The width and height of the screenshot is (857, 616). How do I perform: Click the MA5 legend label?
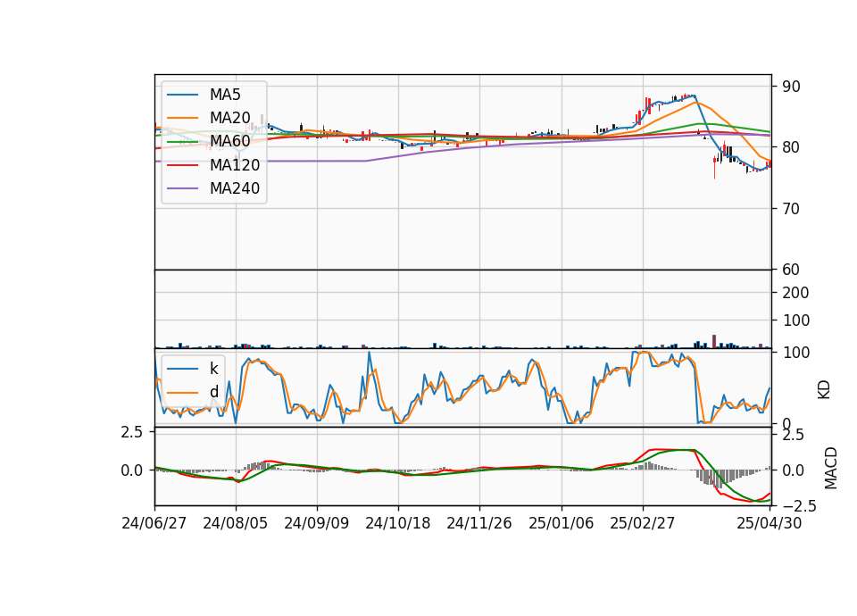[x=225, y=95]
